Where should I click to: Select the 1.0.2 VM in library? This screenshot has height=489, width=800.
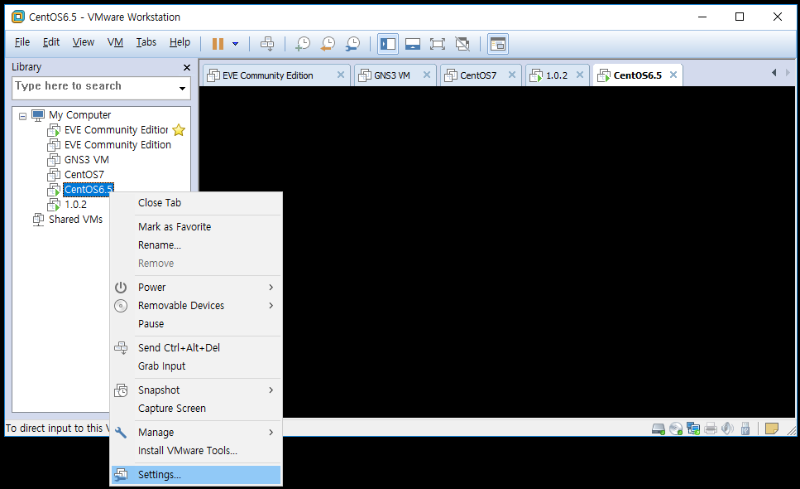click(76, 205)
